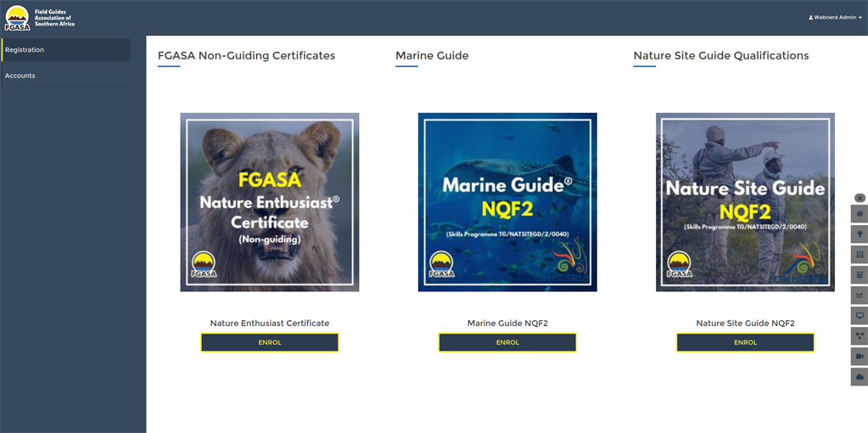Click the Marine Guide NQF2 whale shark image
This screenshot has width=868, height=433.
[507, 202]
